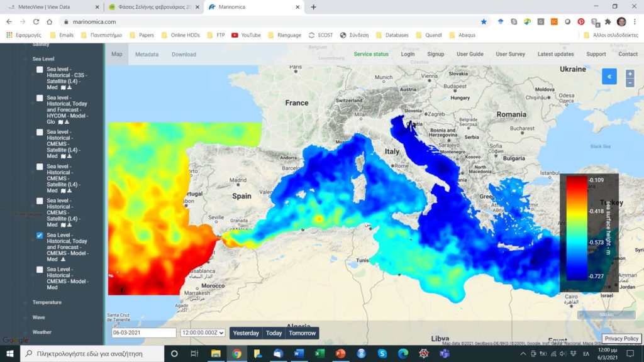Open PowerPoint from the taskbar
The width and height of the screenshot is (644, 362).
point(340,353)
